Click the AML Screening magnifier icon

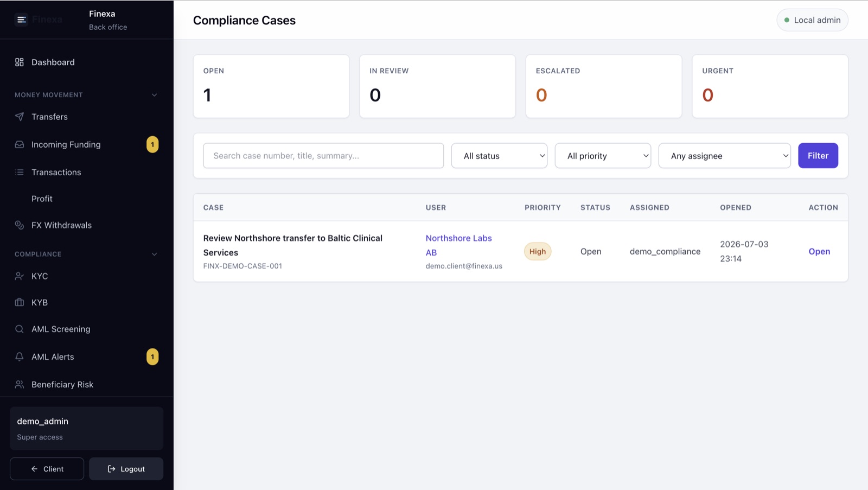click(x=20, y=329)
